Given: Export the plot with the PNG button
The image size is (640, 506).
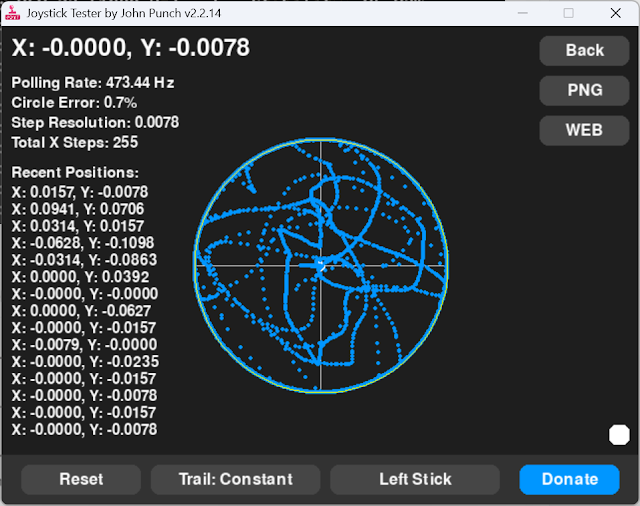Looking at the screenshot, I should point(584,90).
